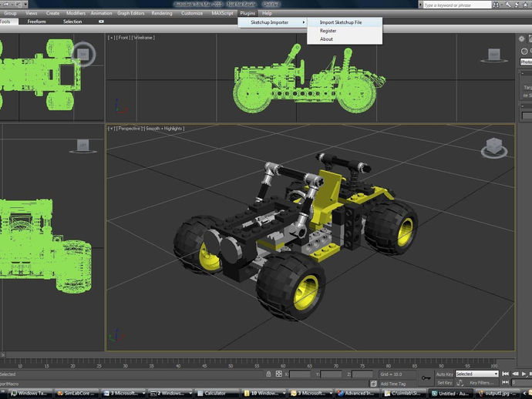Click frame 50 on the timeline ruler
Viewport: 532px width, 399px height.
click(231, 366)
